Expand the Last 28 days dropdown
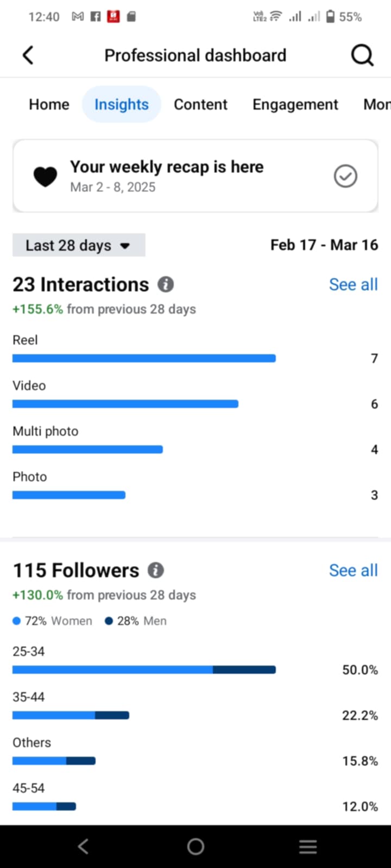The image size is (391, 868). pos(79,245)
